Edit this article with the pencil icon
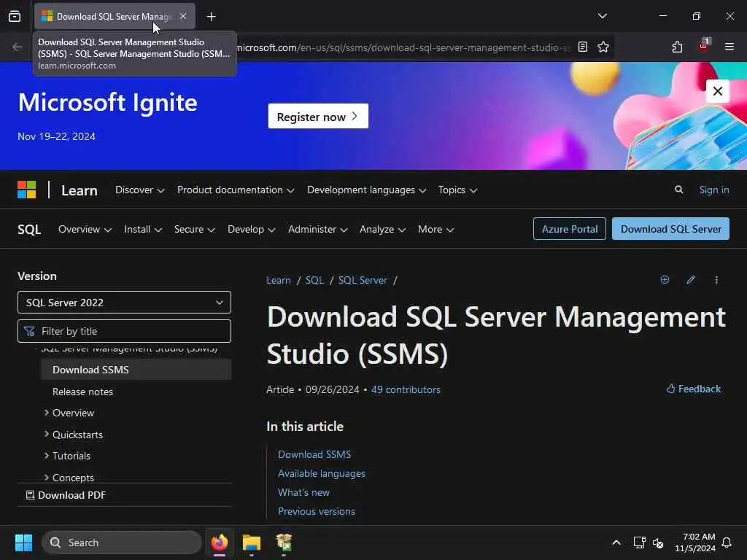This screenshot has width=747, height=560. click(x=691, y=279)
